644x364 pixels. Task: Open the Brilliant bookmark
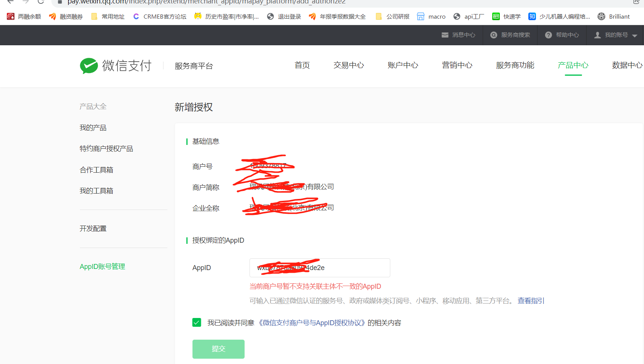click(614, 16)
